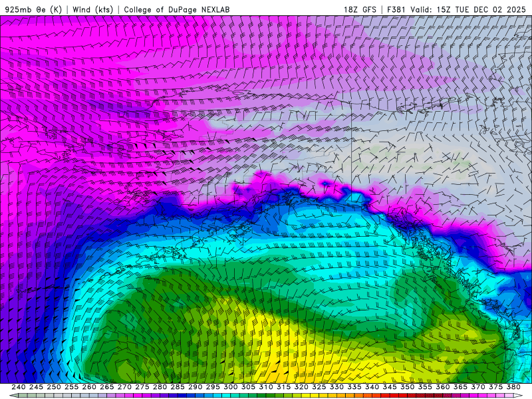Select the 365 scale value
This screenshot has width=532, height=399.
(460, 387)
